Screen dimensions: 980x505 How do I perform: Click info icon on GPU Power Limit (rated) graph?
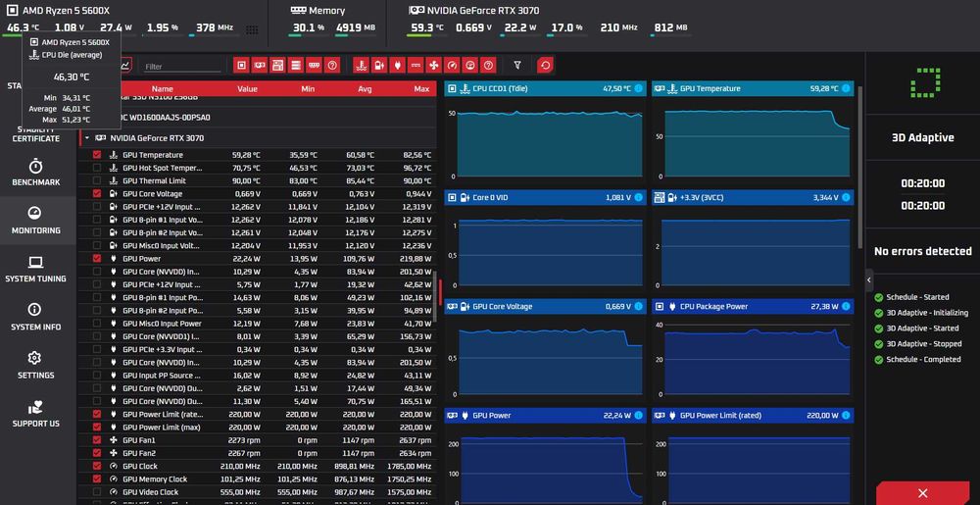pos(846,415)
